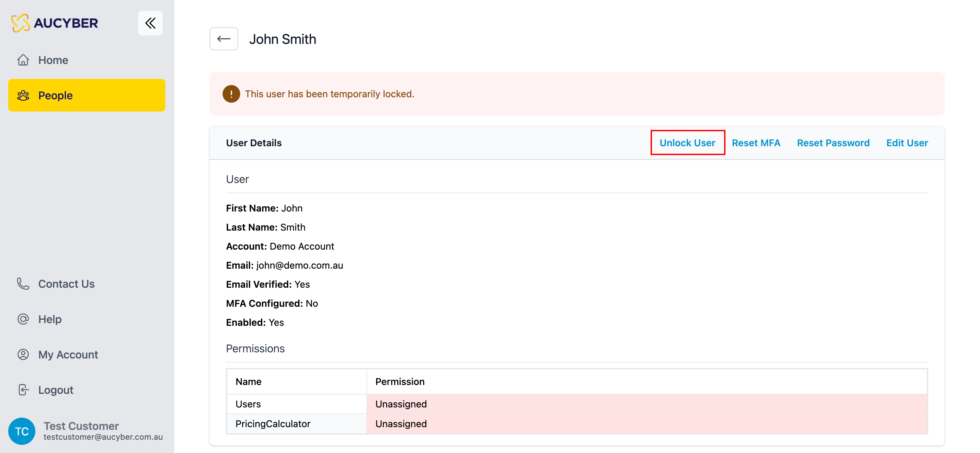Click Reset Password link

click(833, 143)
